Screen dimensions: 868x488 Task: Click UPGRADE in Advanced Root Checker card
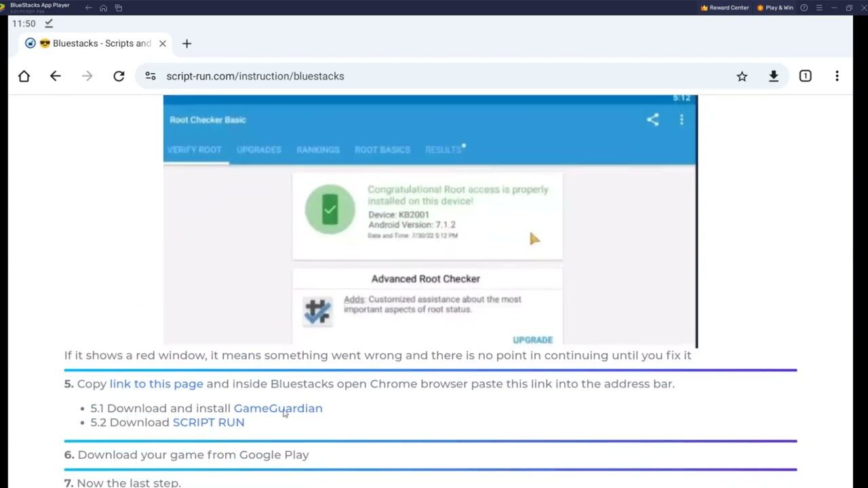pos(533,340)
